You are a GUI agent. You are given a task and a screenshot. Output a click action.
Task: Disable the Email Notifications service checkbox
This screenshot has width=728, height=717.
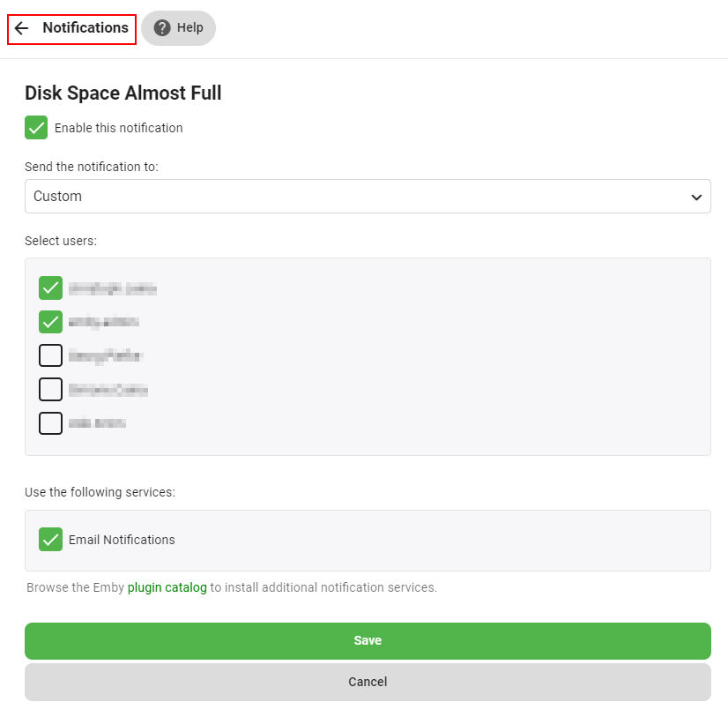(51, 540)
